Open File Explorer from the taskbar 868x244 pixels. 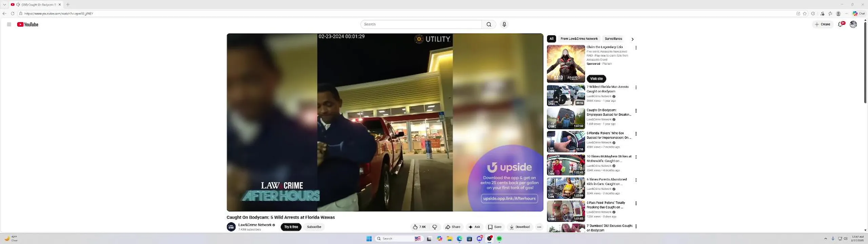tap(449, 239)
